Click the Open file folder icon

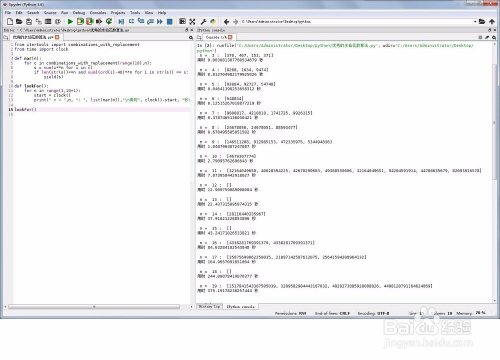[x=19, y=22]
